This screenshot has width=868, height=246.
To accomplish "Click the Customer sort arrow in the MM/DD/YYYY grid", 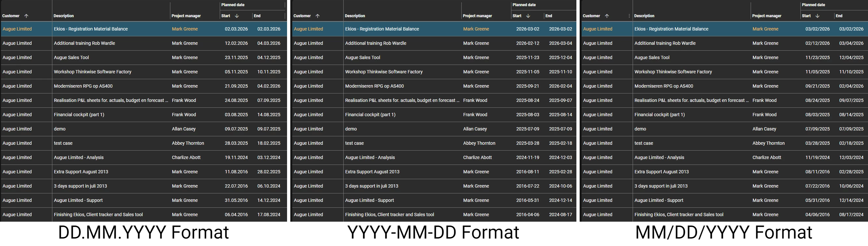I will click(x=607, y=16).
